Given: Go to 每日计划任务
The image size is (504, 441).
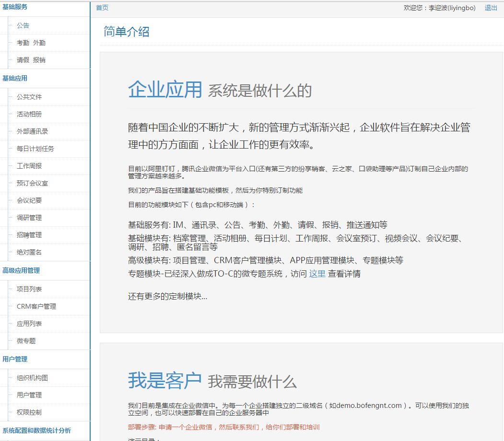Looking at the screenshot, I should 35,149.
